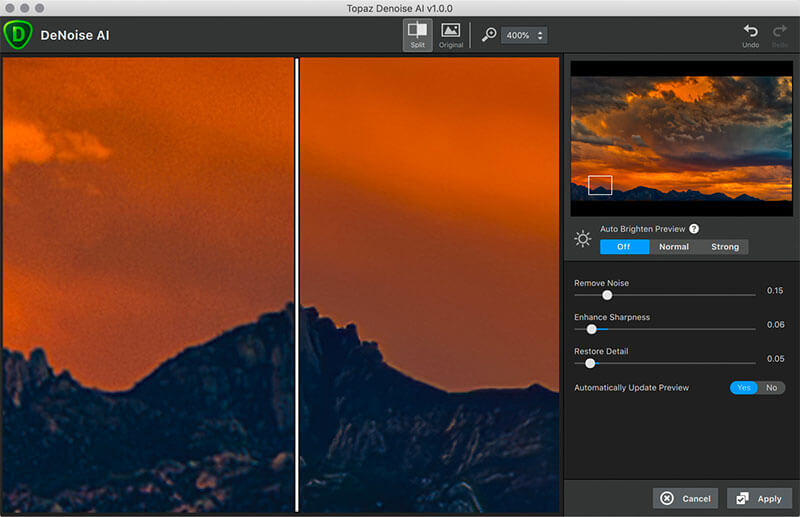Click the sun brightness icon

coord(583,239)
